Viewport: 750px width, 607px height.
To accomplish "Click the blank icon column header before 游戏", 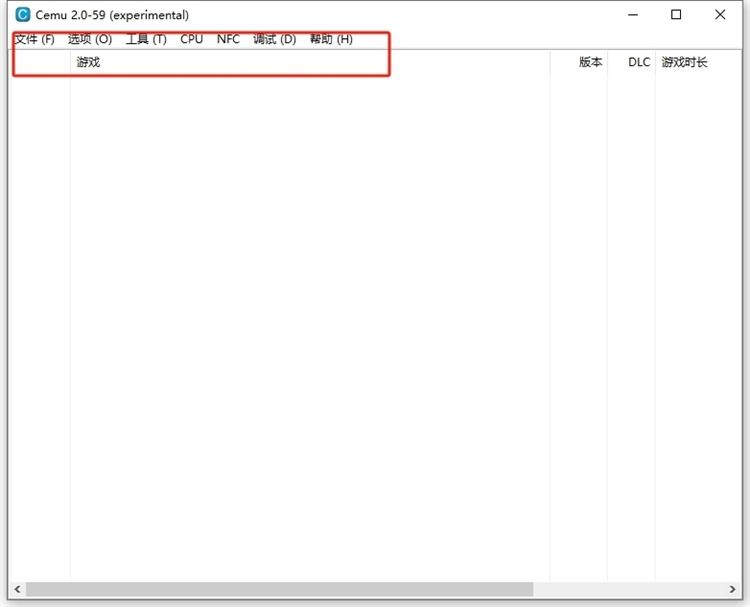I will [40, 62].
